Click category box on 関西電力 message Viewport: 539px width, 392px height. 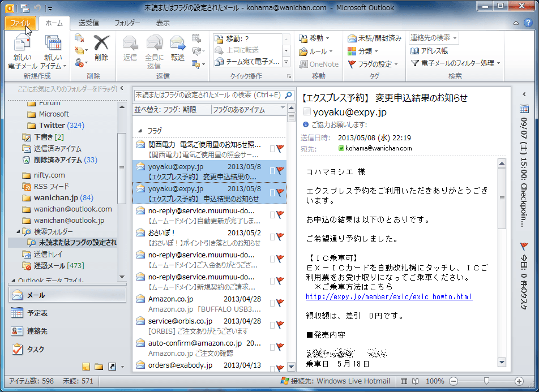tap(272, 148)
